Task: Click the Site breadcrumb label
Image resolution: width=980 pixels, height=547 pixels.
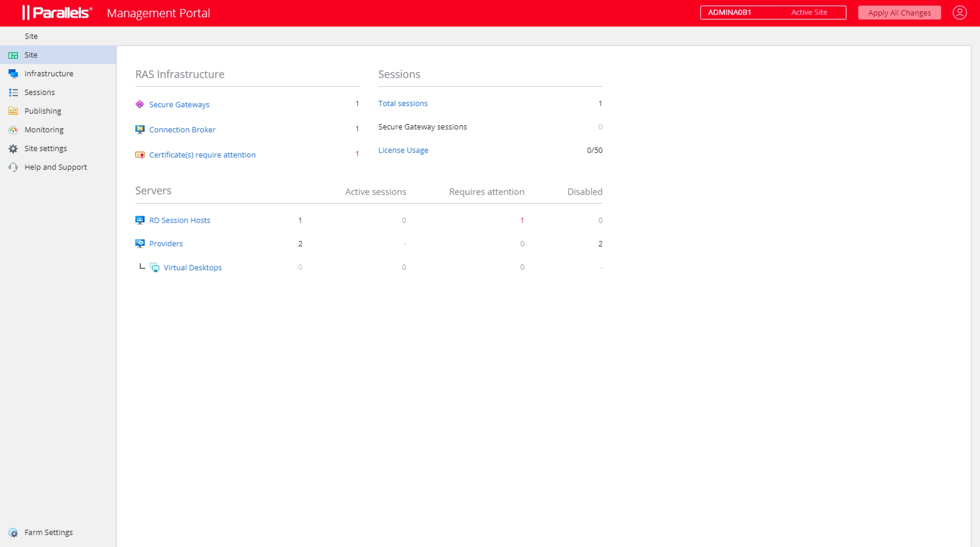Action: [x=31, y=36]
